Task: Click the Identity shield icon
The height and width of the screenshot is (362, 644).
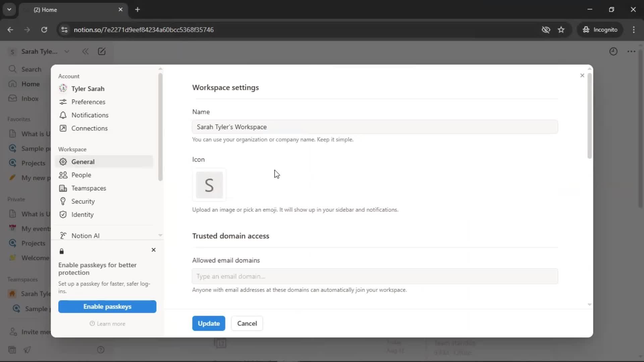Action: (x=63, y=215)
